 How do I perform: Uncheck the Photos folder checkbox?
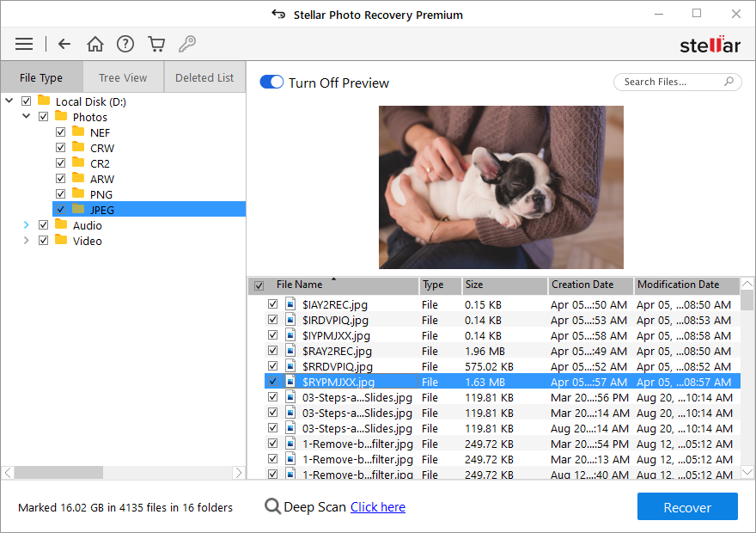pyautogui.click(x=44, y=116)
